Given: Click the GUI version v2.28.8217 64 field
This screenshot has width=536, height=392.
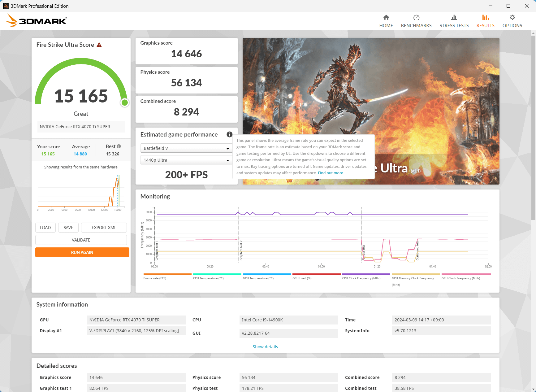Looking at the screenshot, I should 289,333.
